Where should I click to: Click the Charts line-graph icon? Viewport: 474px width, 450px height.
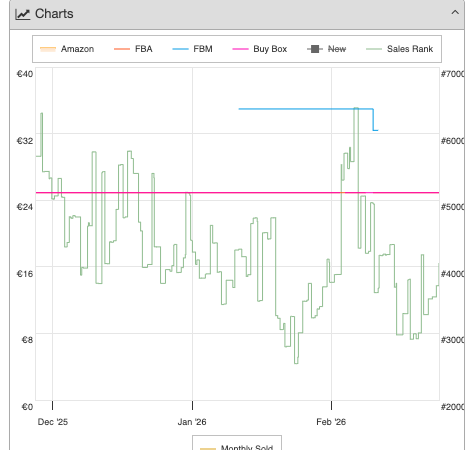pos(23,14)
